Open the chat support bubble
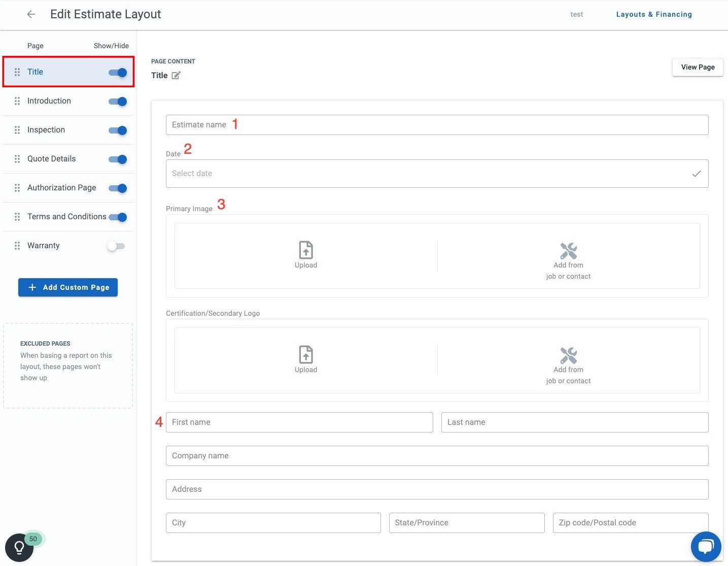 click(x=706, y=547)
